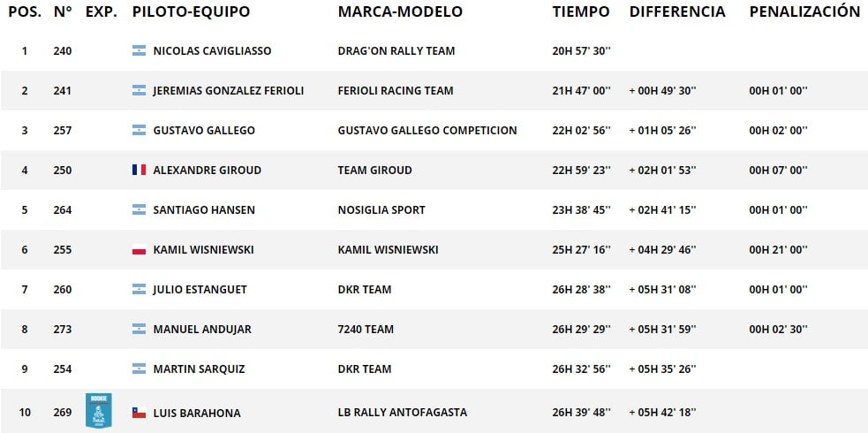Click the PILOTO-EQUIPO column header
The image size is (868, 433).
[x=191, y=11]
